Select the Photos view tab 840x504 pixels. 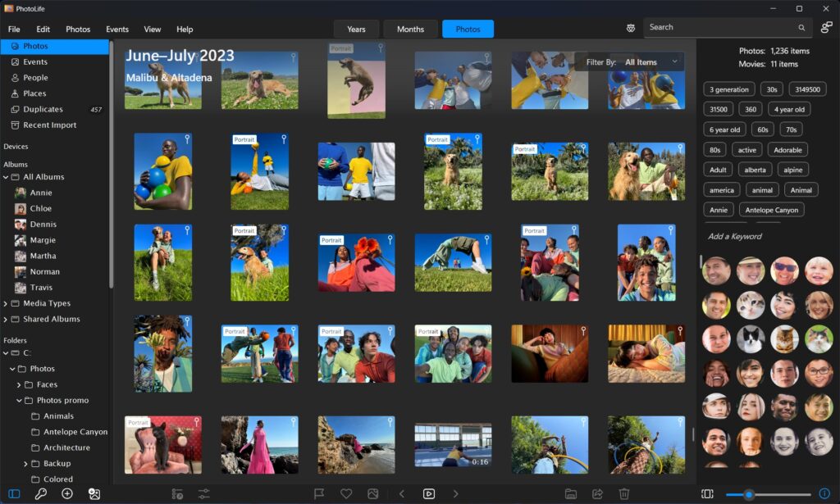(468, 29)
